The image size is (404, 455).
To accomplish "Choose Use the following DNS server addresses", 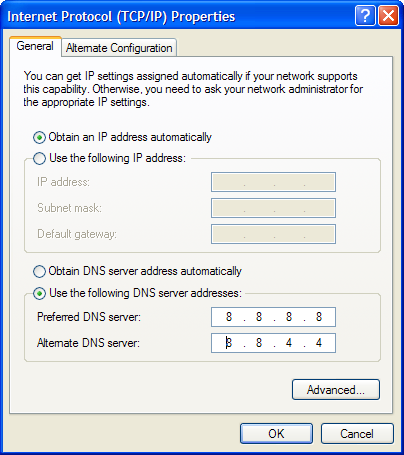I will (39, 293).
